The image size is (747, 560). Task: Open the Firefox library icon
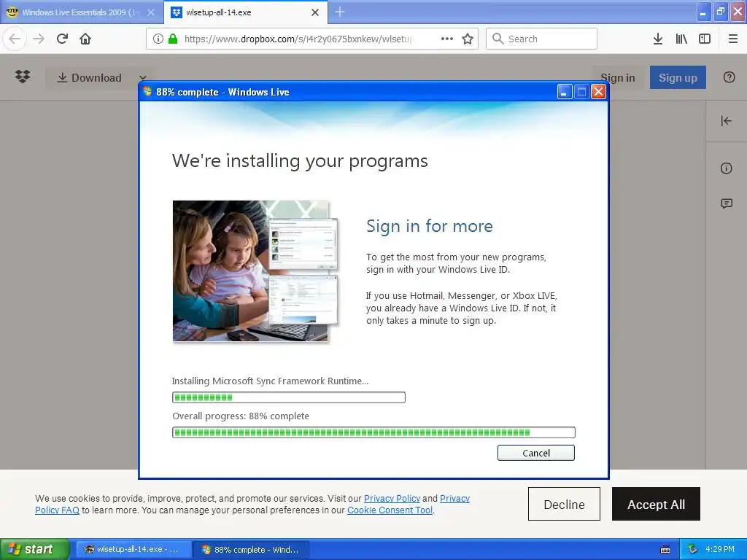coord(681,39)
